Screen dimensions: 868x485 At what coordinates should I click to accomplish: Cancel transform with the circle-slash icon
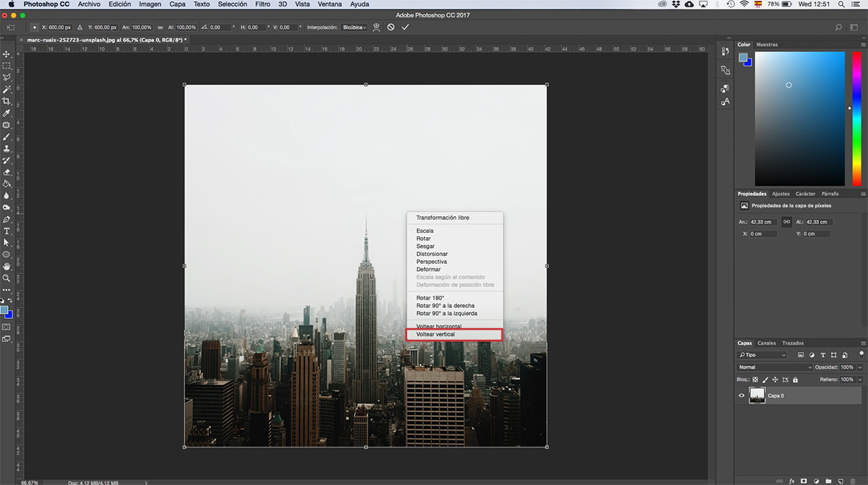point(391,27)
